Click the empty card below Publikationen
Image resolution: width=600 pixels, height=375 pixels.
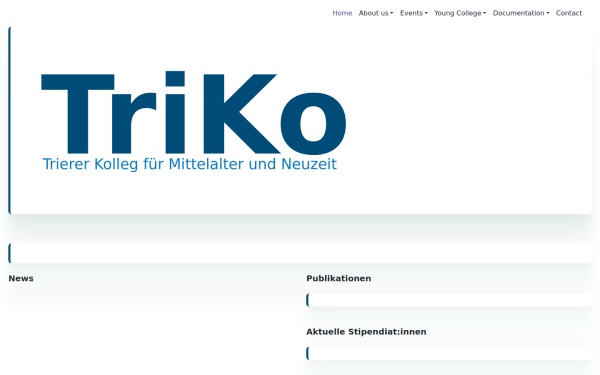[449, 300]
